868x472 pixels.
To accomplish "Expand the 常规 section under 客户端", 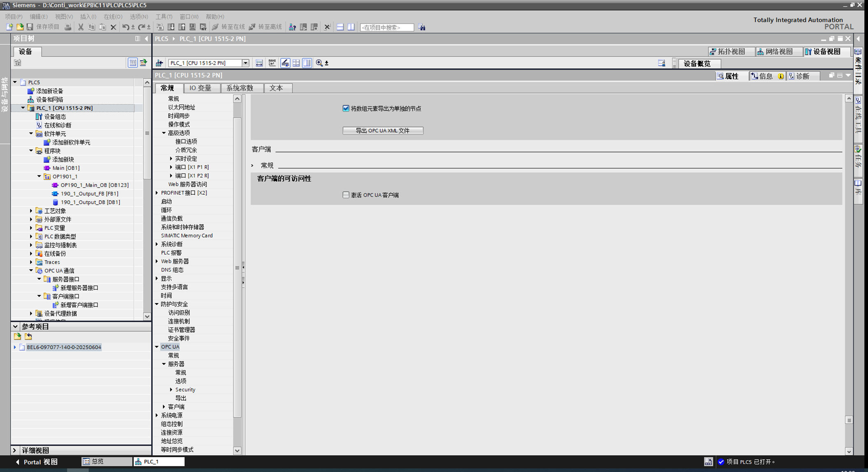I will (x=253, y=166).
